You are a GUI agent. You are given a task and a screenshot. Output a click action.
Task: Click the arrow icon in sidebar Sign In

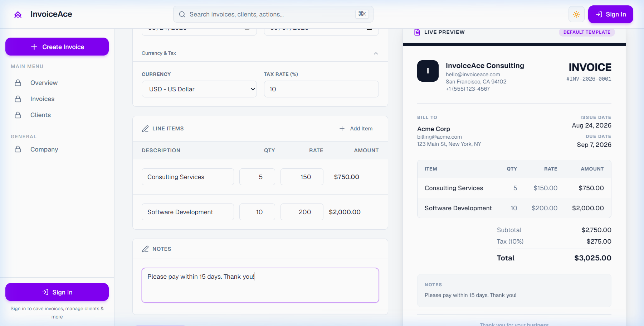[45, 292]
